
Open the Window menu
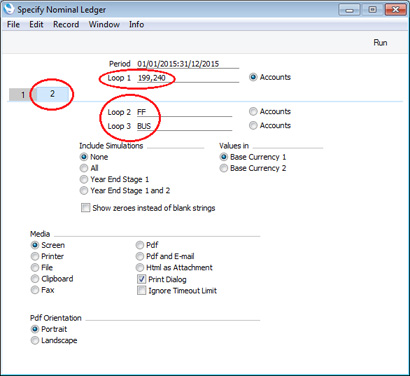tap(104, 24)
